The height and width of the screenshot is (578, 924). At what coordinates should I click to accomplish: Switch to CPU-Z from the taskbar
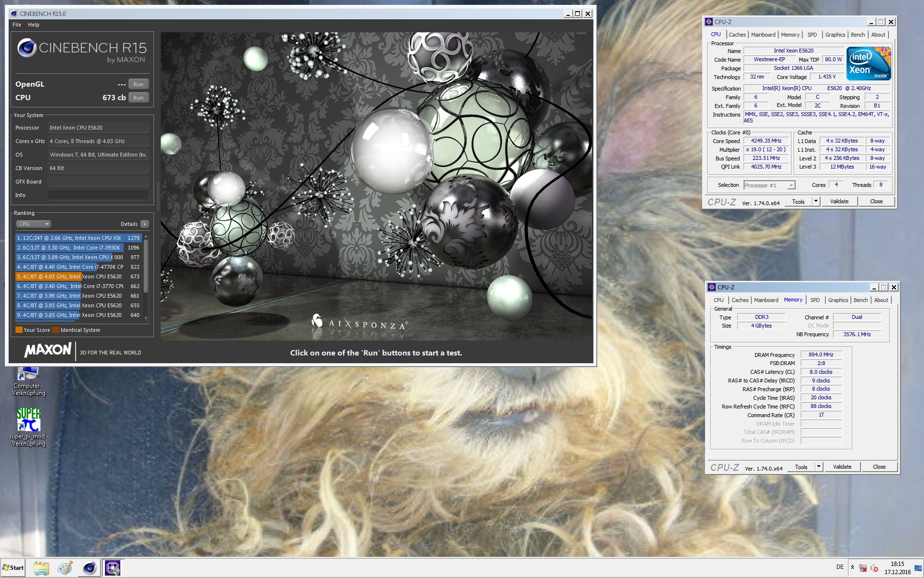(113, 568)
